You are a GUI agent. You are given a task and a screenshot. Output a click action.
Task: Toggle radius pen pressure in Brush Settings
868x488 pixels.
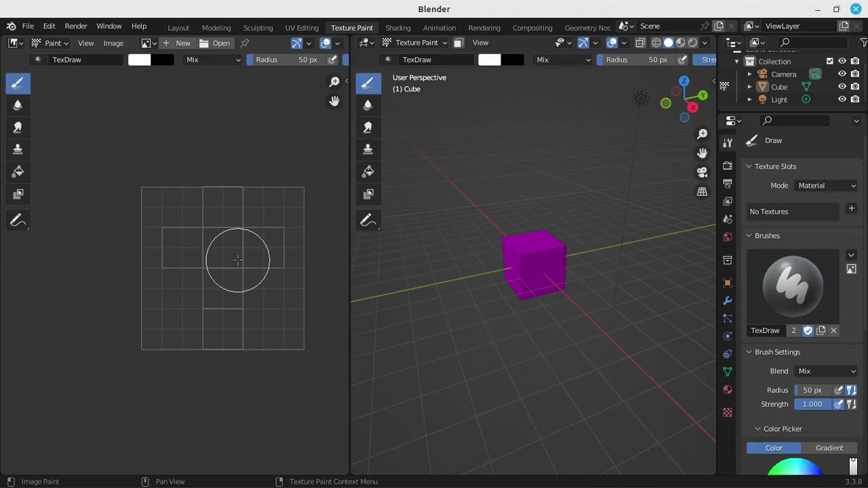click(x=839, y=390)
